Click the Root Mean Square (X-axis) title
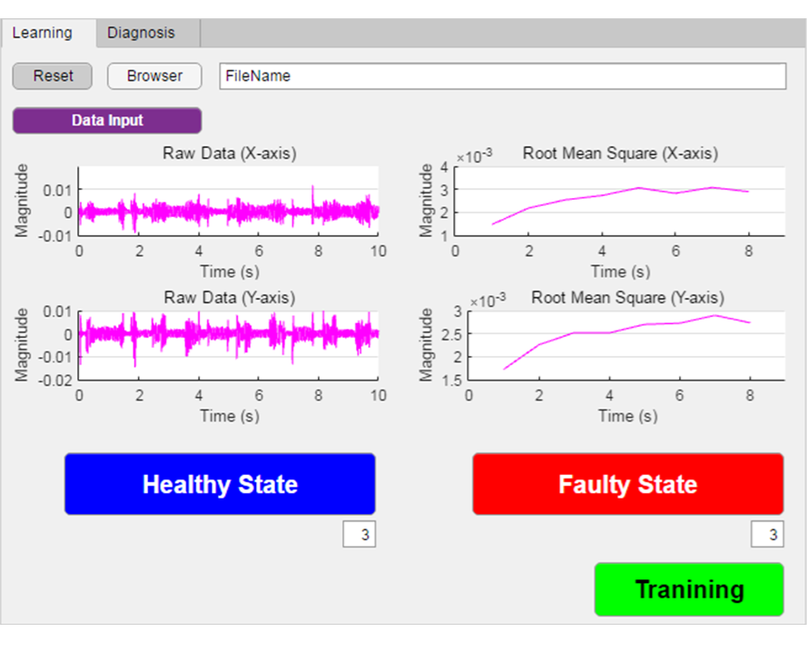 pos(620,153)
